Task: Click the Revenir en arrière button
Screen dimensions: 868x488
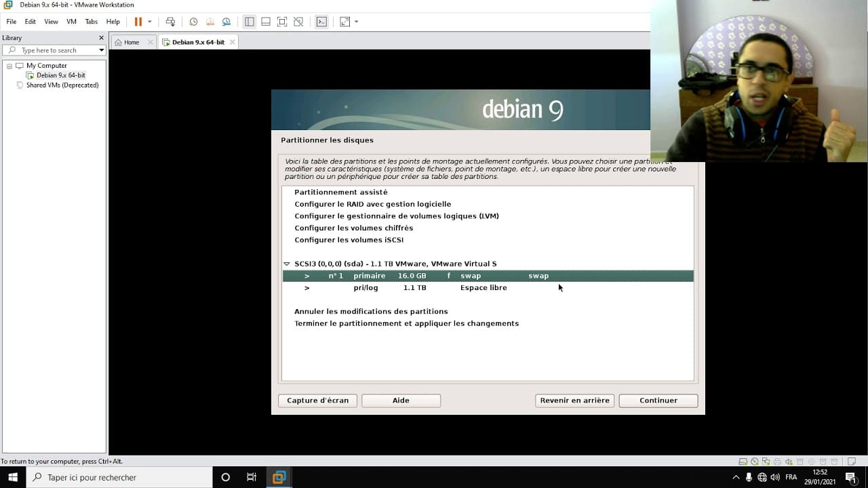Action: [x=575, y=401]
